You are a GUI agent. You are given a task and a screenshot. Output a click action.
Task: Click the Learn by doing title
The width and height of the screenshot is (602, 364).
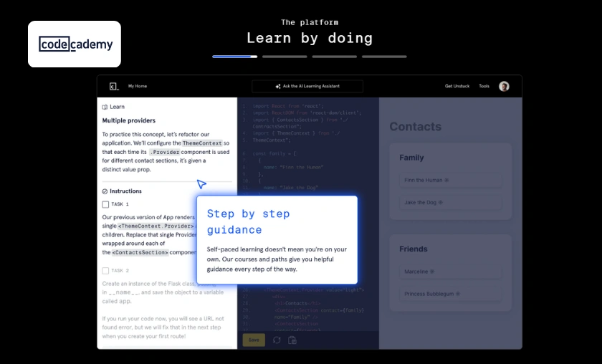(x=310, y=38)
